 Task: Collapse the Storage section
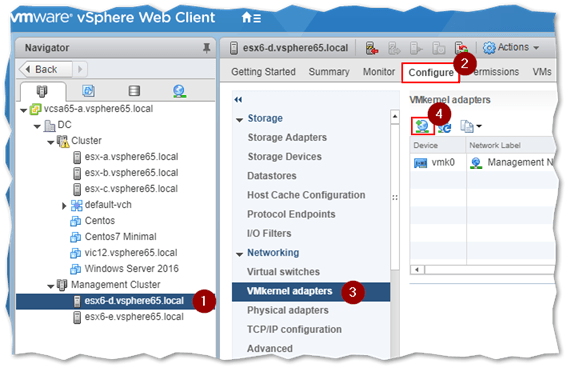click(239, 120)
